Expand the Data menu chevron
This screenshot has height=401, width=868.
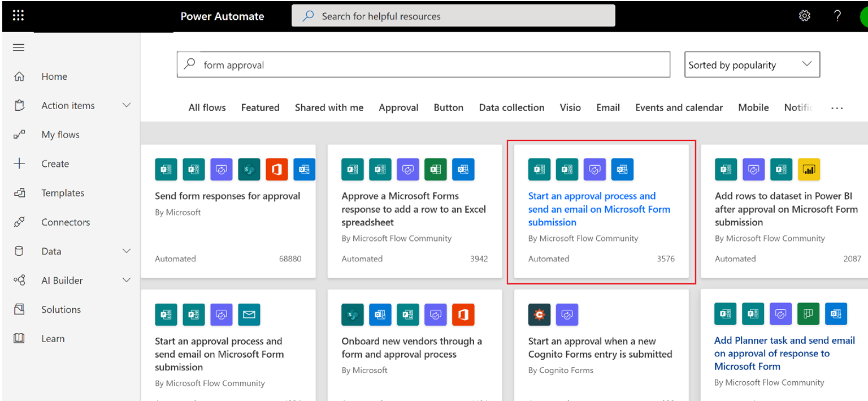[x=127, y=251]
